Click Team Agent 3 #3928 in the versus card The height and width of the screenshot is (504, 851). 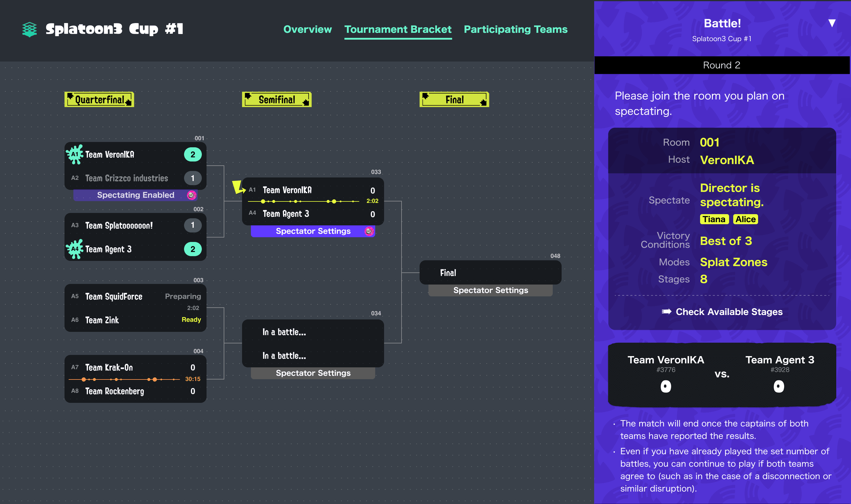click(780, 364)
